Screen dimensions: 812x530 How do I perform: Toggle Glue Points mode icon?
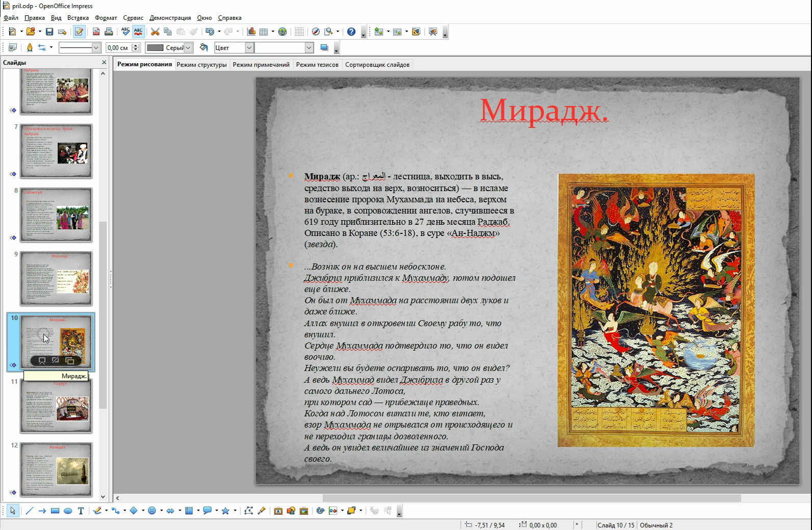[262, 511]
